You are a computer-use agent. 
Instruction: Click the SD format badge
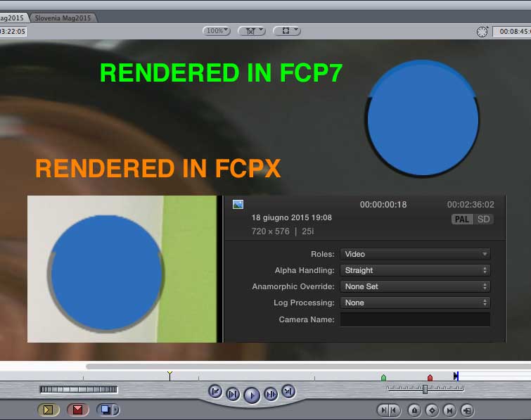[484, 219]
